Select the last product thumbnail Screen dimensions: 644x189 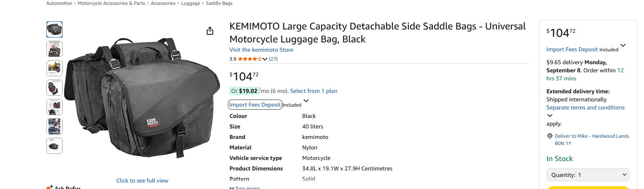55,146
